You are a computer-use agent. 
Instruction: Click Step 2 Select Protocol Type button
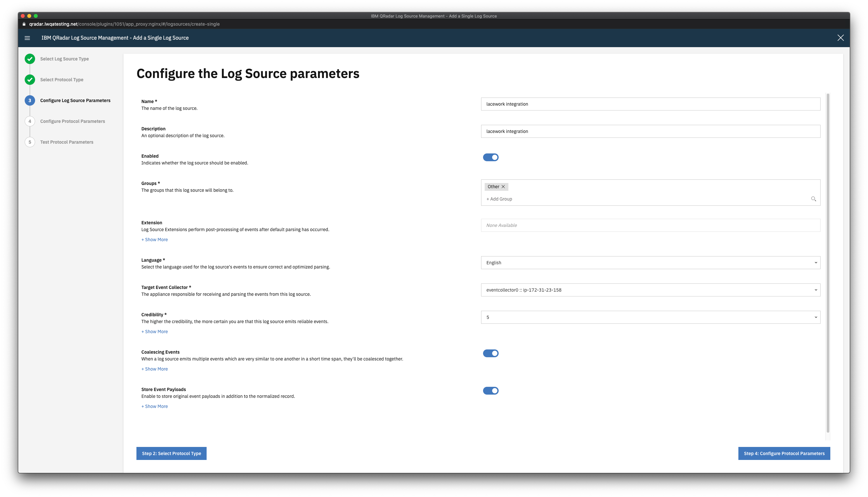click(x=171, y=453)
